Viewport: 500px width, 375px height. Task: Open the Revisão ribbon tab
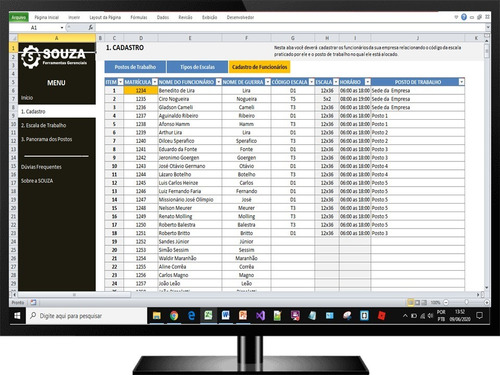click(185, 17)
